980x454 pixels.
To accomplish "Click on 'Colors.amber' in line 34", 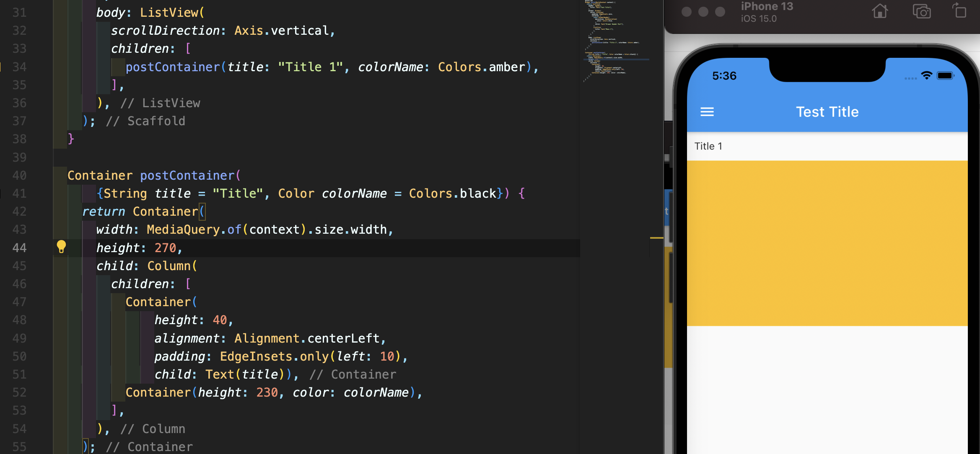I will pyautogui.click(x=481, y=67).
